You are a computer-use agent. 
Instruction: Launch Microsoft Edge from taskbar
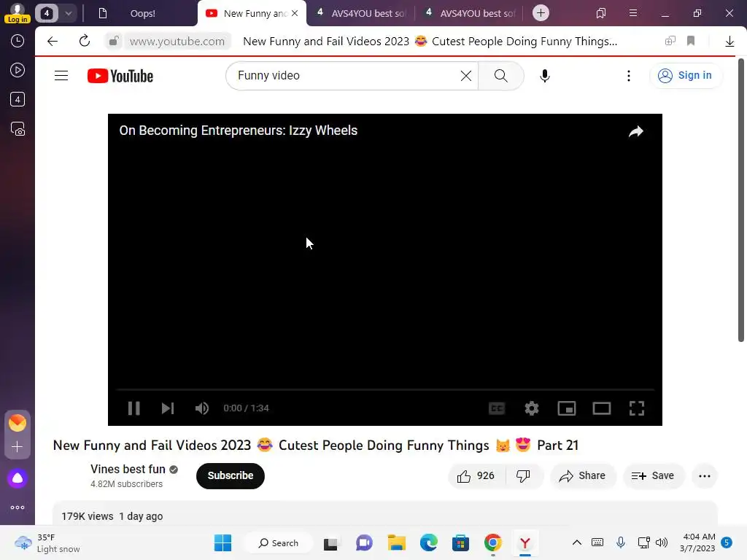coord(428,542)
